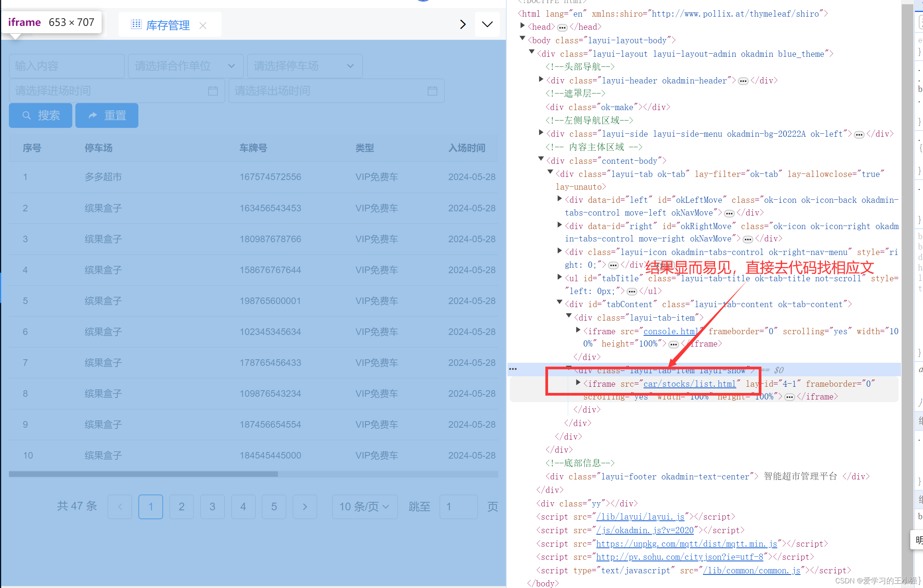Click the 重置 button

[107, 116]
